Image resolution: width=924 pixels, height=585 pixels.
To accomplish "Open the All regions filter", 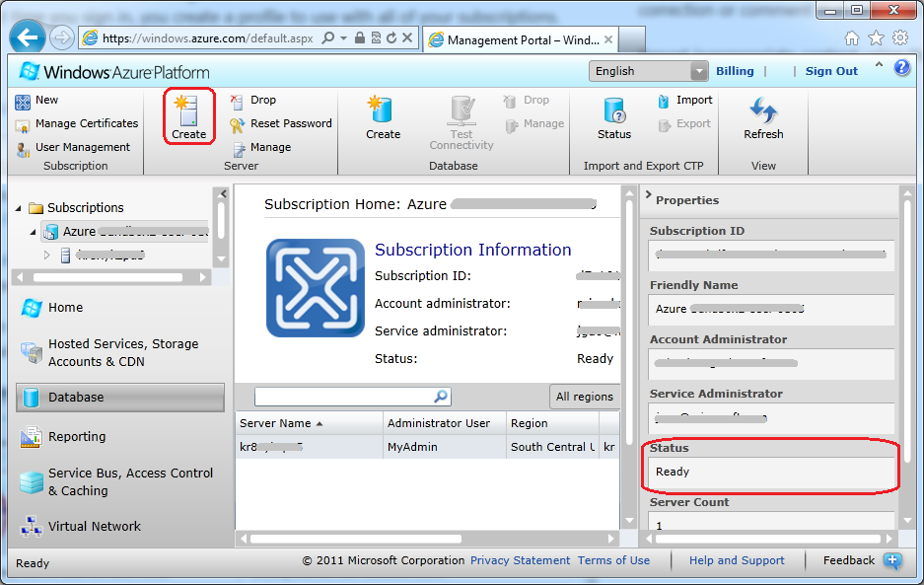I will pos(585,397).
